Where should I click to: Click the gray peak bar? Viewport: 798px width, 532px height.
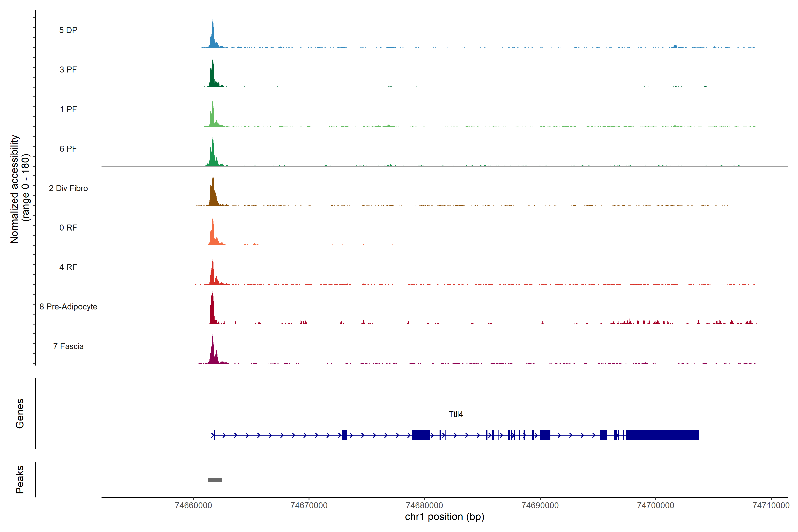pyautogui.click(x=215, y=480)
